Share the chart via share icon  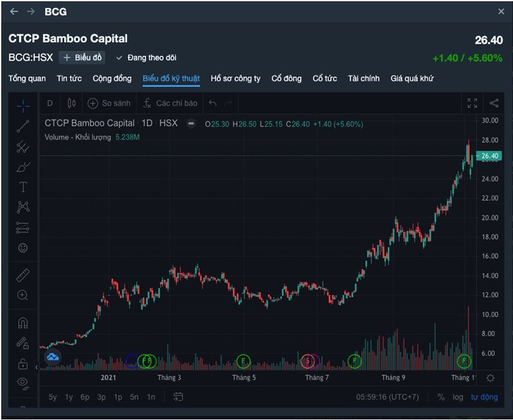pyautogui.click(x=494, y=103)
